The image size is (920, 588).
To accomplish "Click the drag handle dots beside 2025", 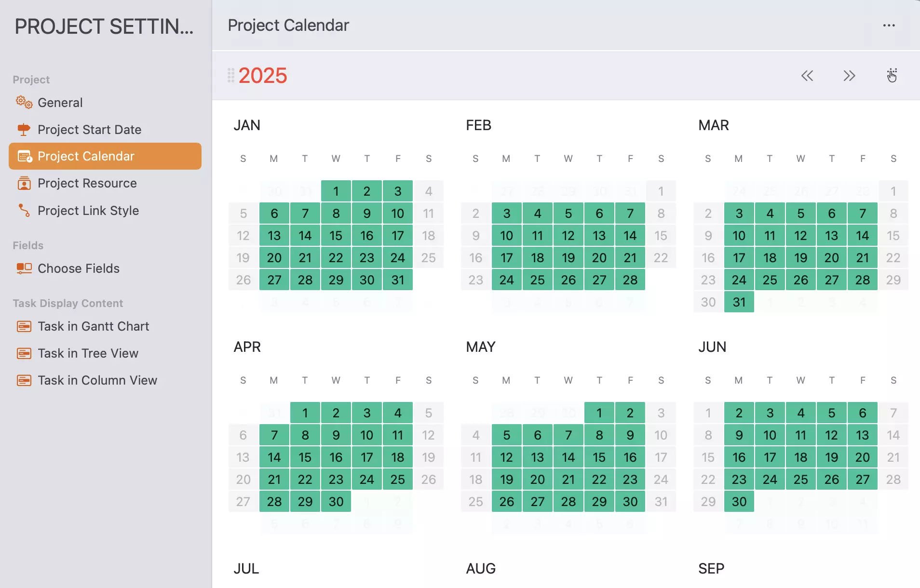I will (230, 76).
